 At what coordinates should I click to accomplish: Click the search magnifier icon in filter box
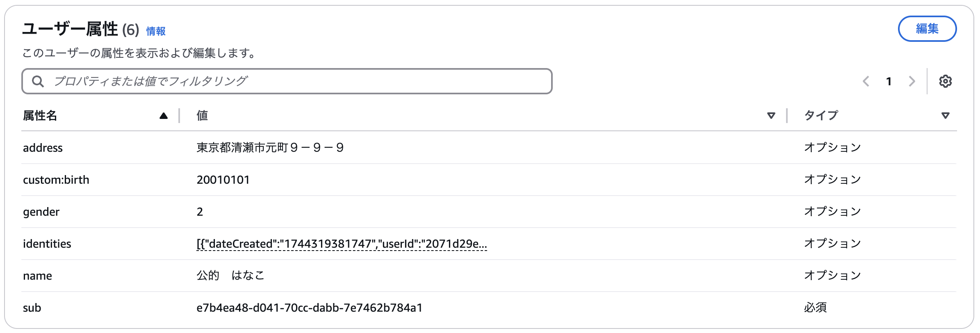[38, 81]
